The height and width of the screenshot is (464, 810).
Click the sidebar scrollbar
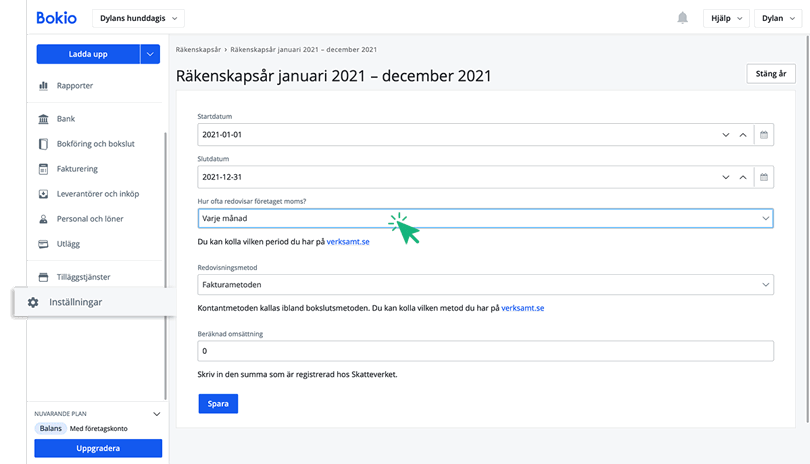[x=165, y=266]
